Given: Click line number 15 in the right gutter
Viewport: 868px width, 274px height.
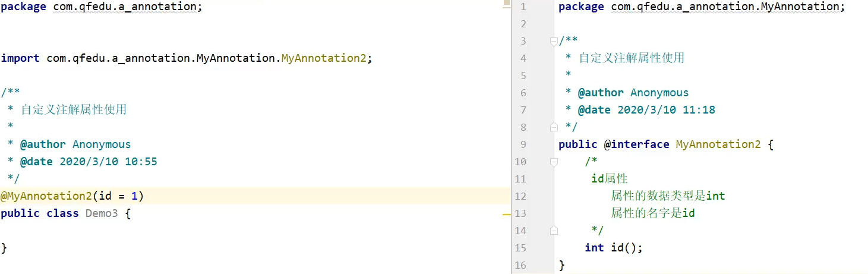Looking at the screenshot, I should [x=520, y=248].
